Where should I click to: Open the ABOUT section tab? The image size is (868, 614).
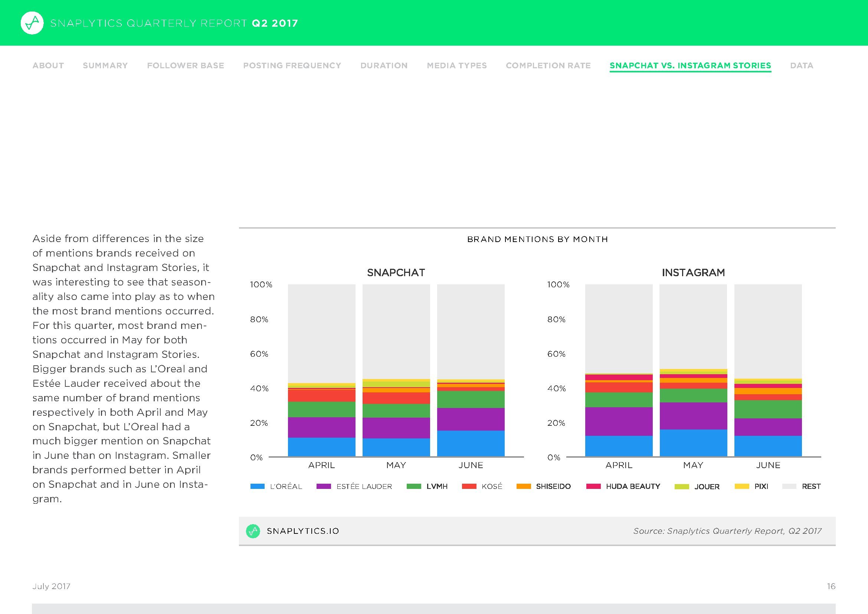tap(48, 65)
